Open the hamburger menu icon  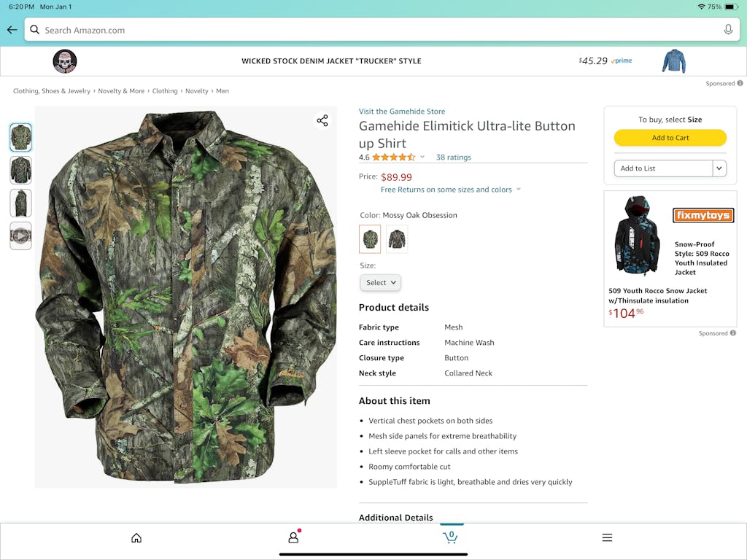607,538
